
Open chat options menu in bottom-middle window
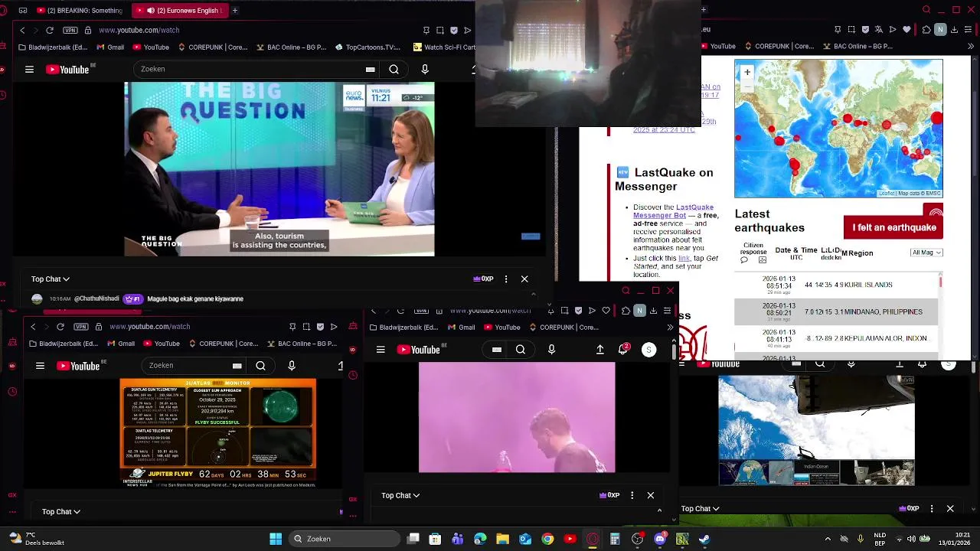tap(632, 496)
